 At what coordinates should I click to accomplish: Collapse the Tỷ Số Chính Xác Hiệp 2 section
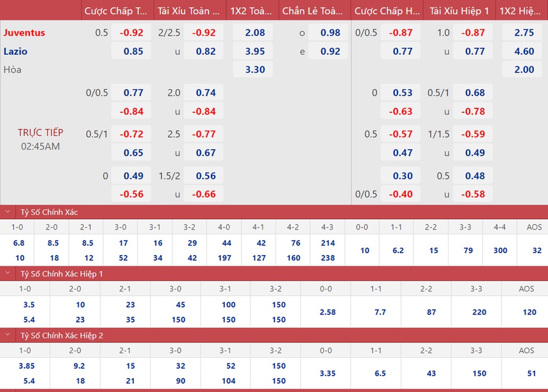pos(8,335)
